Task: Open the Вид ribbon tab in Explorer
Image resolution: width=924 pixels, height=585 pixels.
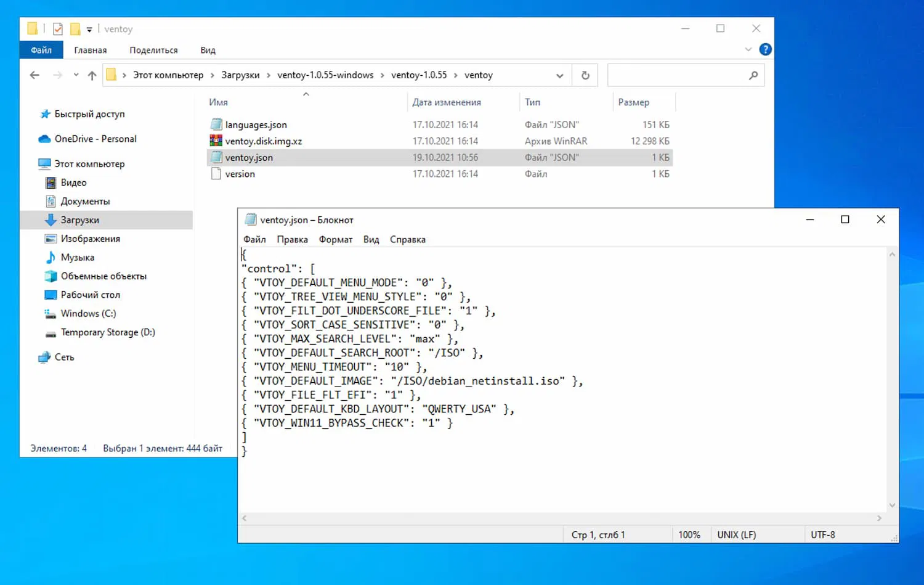Action: click(208, 50)
